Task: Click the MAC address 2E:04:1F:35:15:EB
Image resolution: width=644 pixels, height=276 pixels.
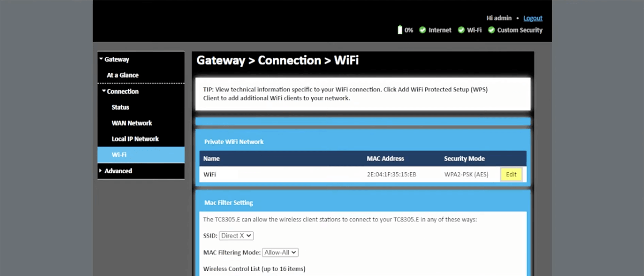Action: click(391, 175)
